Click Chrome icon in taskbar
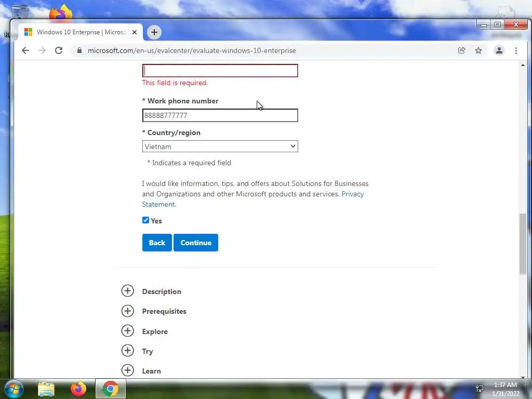Screen dimensions: 532x399 click(111, 389)
